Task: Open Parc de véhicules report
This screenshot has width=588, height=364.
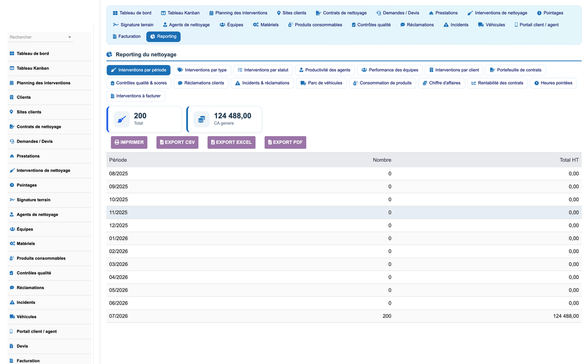Action: pos(321,83)
